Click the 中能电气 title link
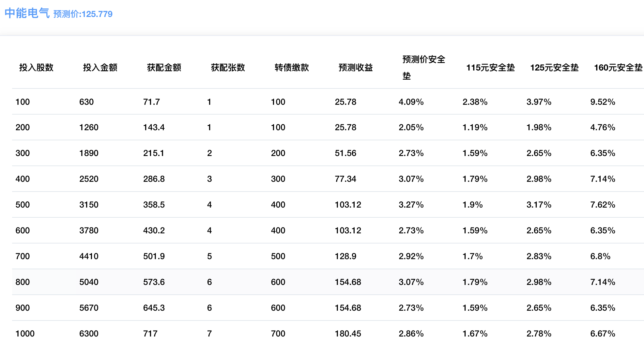This screenshot has height=344, width=644. [27, 13]
